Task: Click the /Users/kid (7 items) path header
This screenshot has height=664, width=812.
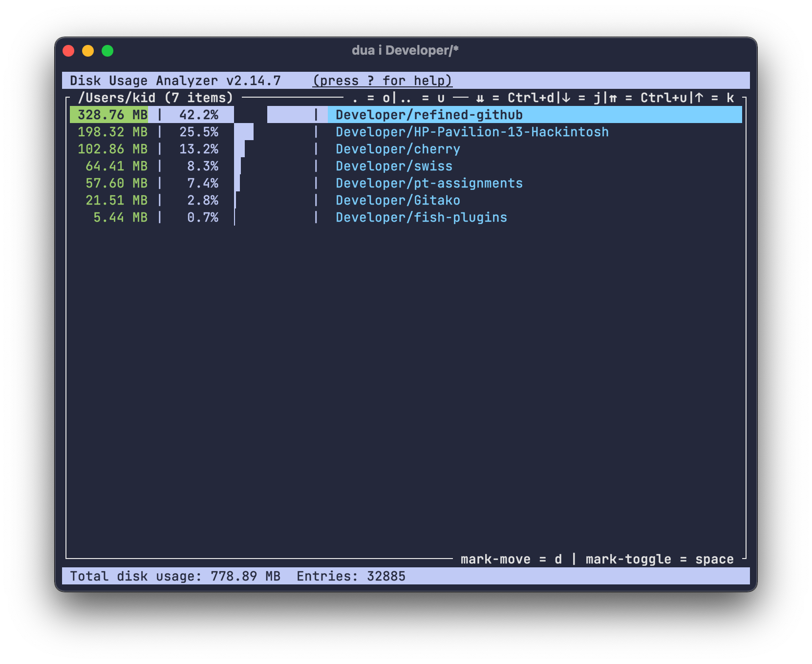Action: point(155,98)
